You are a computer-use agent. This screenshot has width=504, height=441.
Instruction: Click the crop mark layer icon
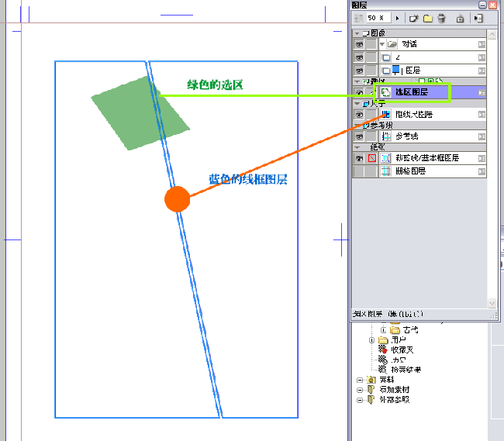tap(385, 158)
